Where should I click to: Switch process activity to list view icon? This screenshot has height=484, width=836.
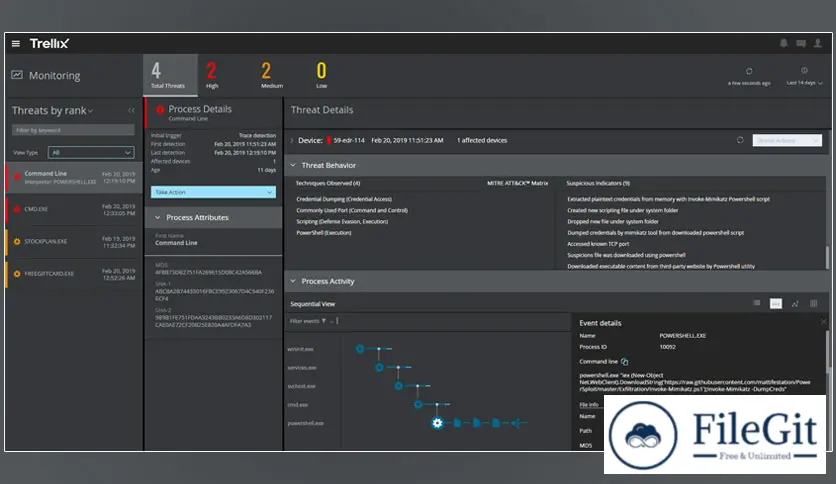(x=757, y=303)
